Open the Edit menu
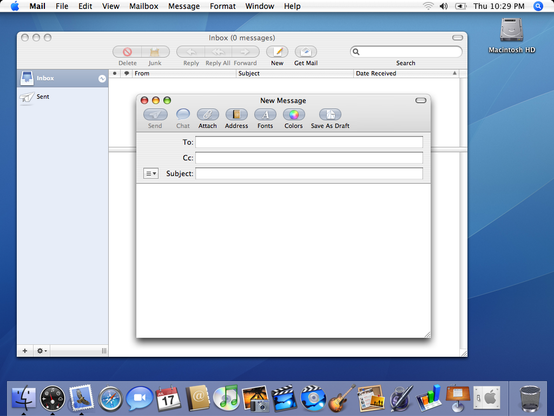Image resolution: width=554 pixels, height=416 pixels. [x=85, y=6]
